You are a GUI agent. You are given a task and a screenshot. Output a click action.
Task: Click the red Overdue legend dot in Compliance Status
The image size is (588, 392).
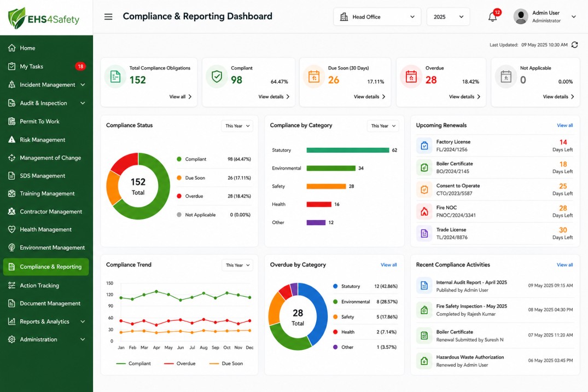pos(179,196)
